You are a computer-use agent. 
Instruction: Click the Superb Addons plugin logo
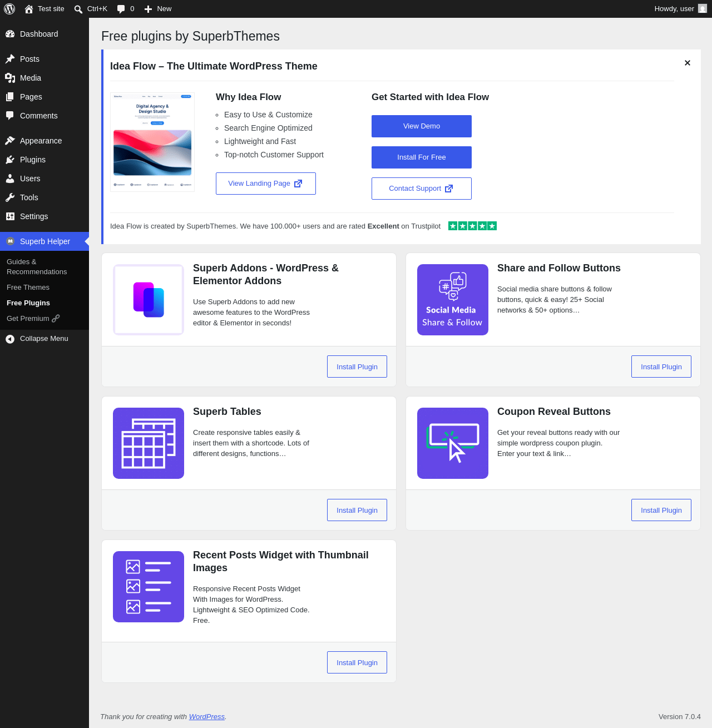click(x=149, y=300)
